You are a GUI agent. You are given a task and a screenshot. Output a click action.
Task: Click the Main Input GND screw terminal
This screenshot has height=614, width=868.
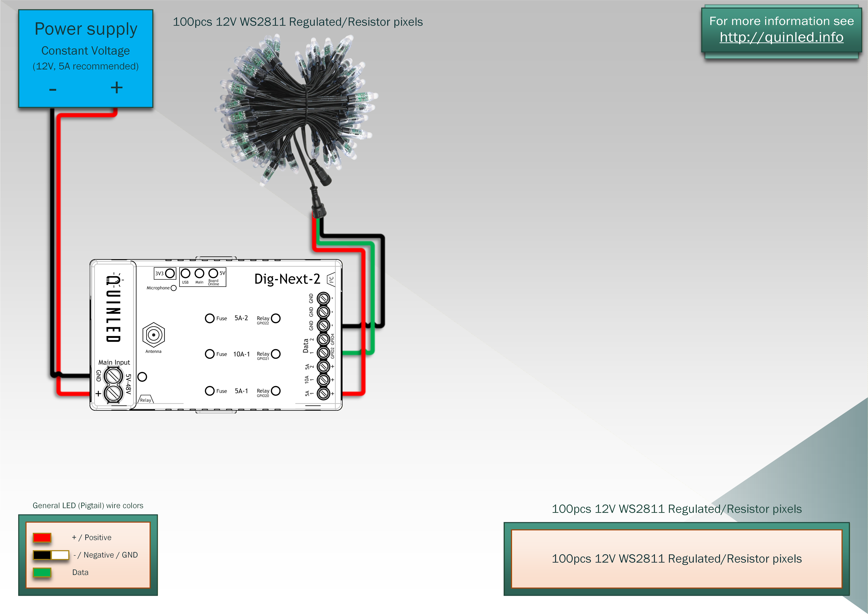(x=113, y=376)
